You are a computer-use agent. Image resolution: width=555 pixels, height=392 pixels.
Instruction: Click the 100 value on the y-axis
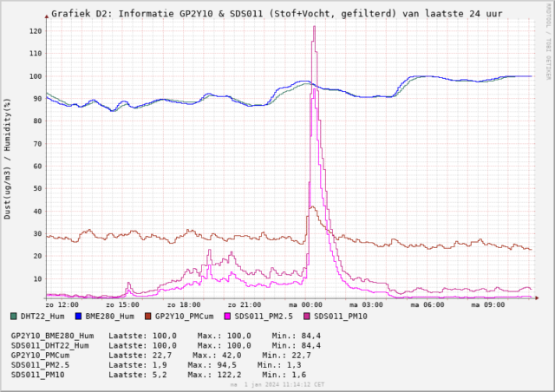point(35,75)
